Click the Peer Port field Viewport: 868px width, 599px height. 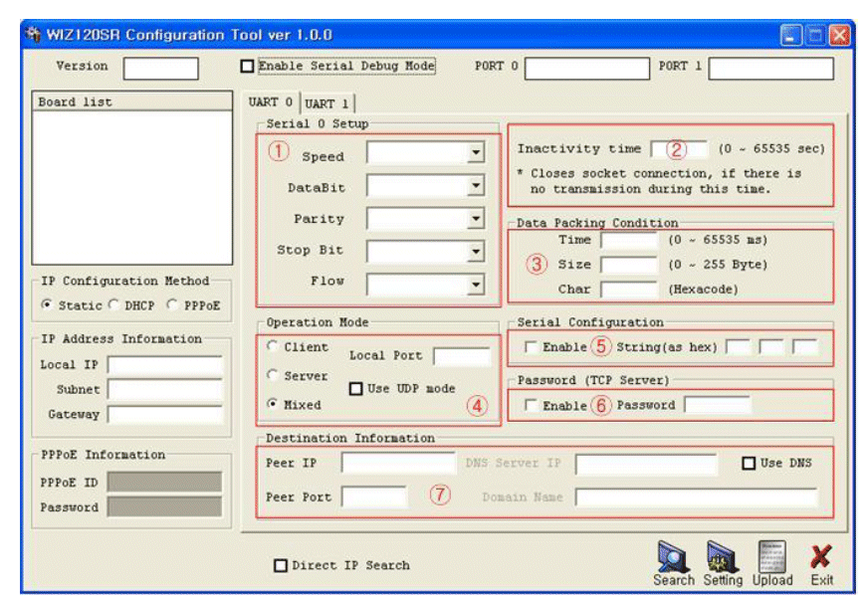(x=374, y=497)
